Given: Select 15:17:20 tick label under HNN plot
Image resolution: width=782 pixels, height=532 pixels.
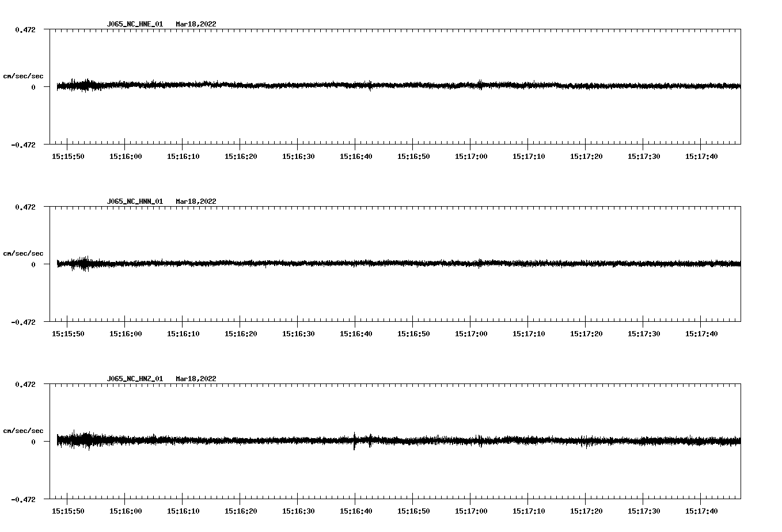Looking at the screenshot, I should pyautogui.click(x=586, y=334).
